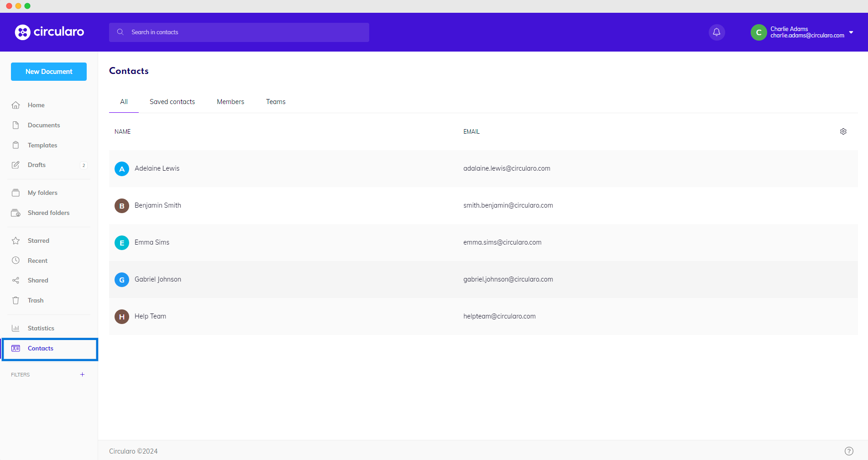Go to Trash in sidebar
Viewport: 868px width, 460px height.
pos(36,300)
